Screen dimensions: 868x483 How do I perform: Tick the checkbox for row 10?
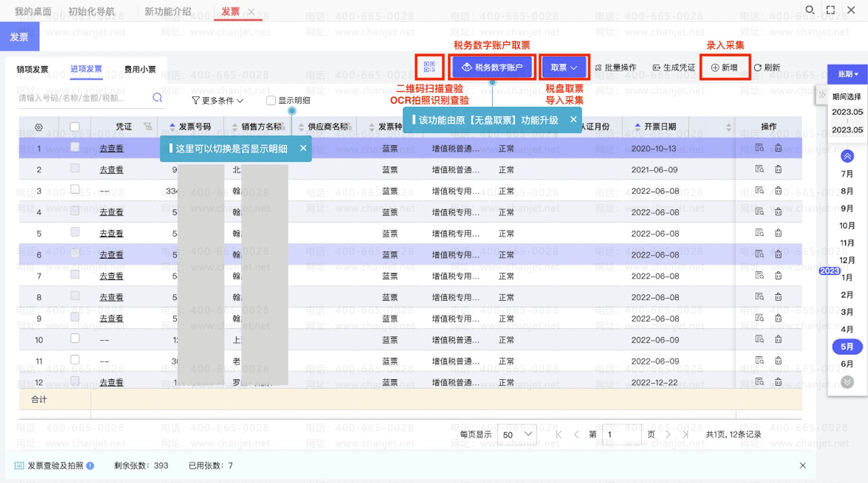75,339
